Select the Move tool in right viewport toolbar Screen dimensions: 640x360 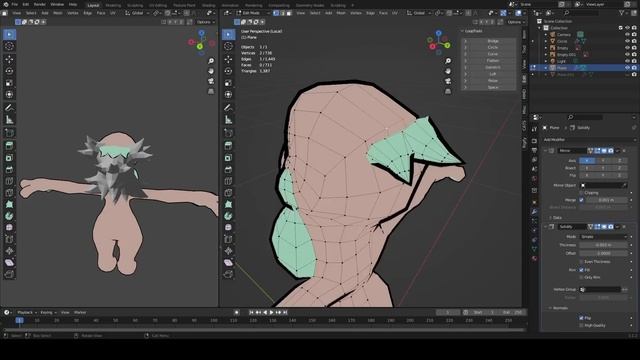tap(228, 59)
